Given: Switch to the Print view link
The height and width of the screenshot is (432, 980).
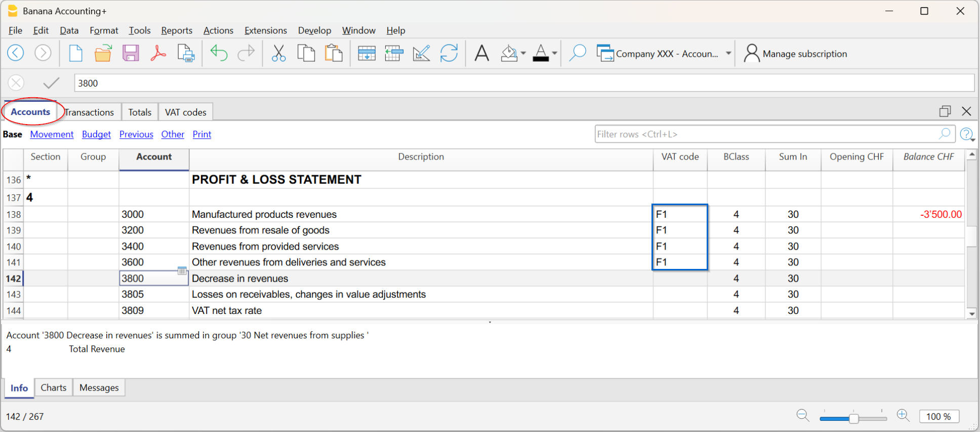Looking at the screenshot, I should point(202,134).
